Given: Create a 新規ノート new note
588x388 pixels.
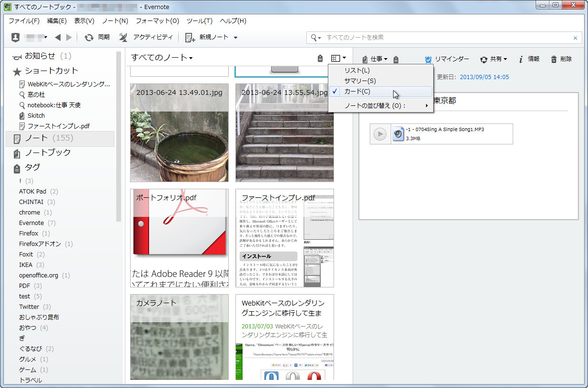Looking at the screenshot, I should click(x=207, y=37).
